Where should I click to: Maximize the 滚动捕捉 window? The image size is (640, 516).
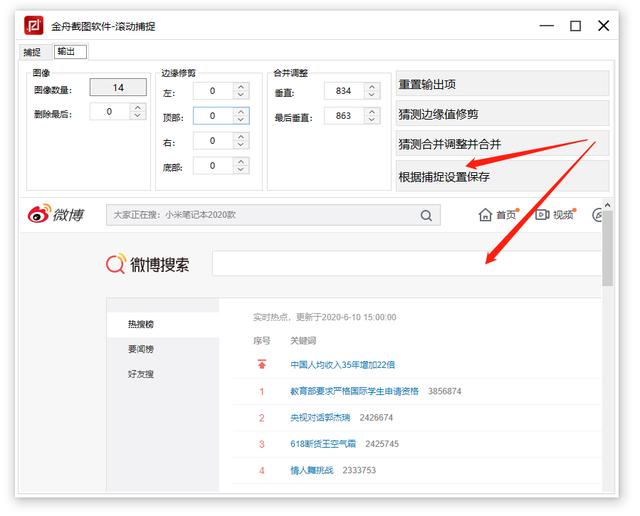[576, 26]
